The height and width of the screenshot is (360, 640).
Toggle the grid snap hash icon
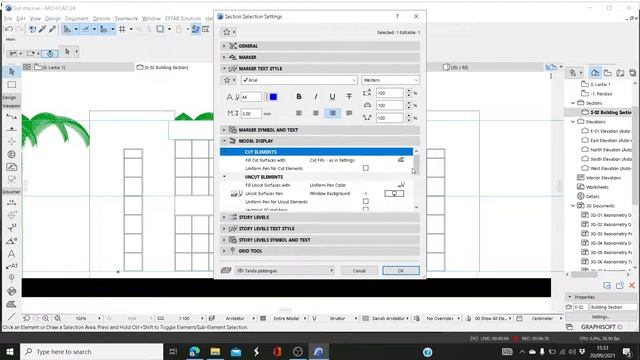[x=122, y=29]
